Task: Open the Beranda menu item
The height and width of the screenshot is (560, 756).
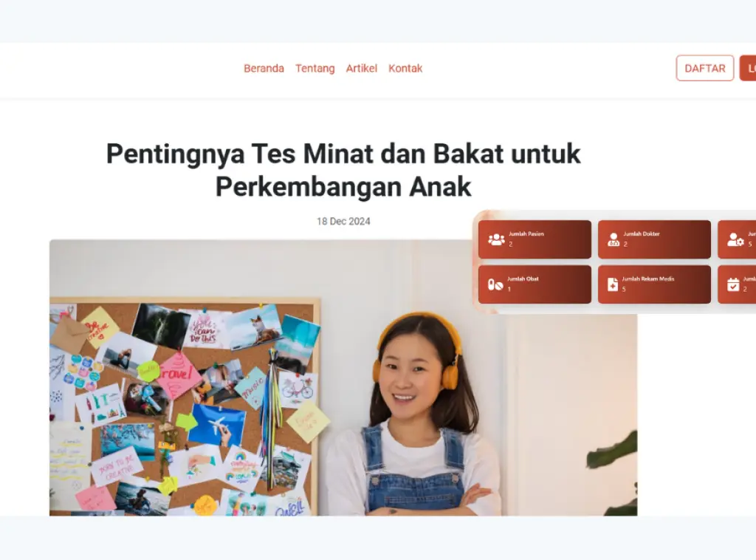Action: (x=264, y=69)
